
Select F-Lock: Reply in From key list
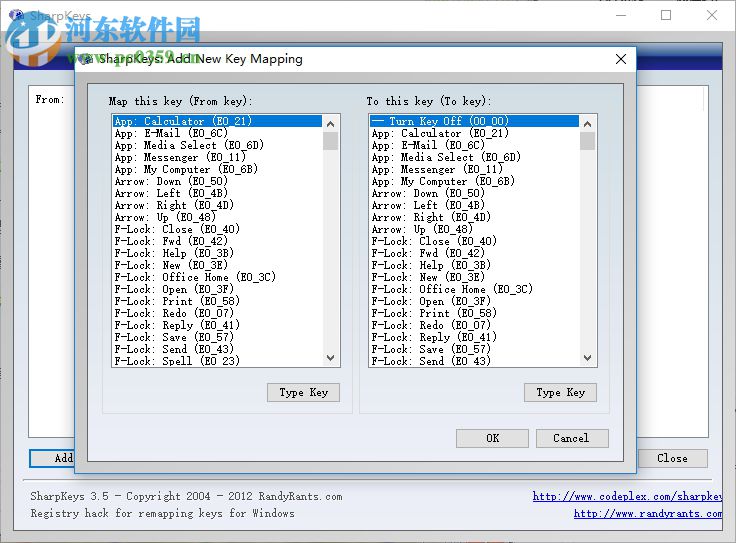click(217, 325)
